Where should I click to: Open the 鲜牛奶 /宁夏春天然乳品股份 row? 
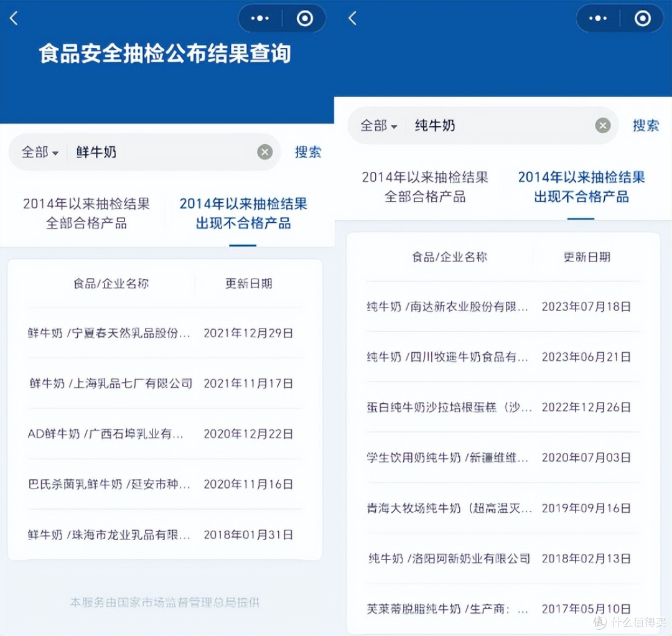point(164,333)
